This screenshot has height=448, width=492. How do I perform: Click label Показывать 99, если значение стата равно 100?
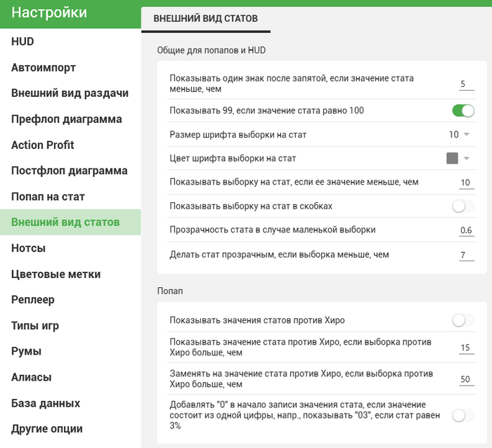click(266, 111)
